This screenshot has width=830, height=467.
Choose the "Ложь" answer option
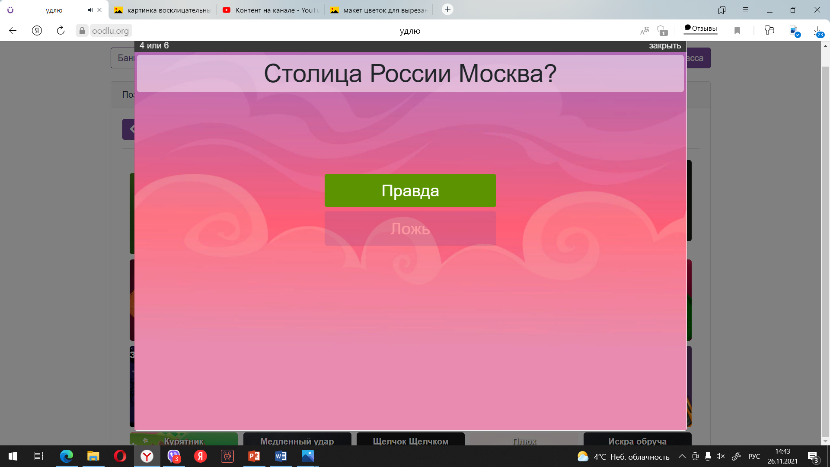click(x=410, y=228)
